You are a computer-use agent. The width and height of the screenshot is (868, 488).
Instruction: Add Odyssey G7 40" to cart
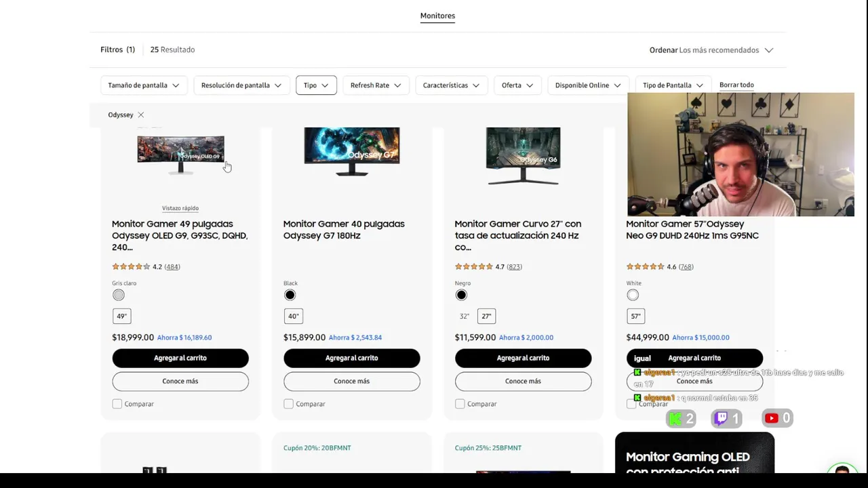352,358
